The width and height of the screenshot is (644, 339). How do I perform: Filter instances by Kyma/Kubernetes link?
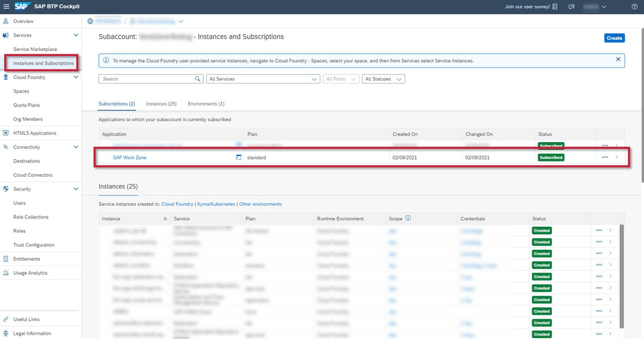(x=216, y=204)
